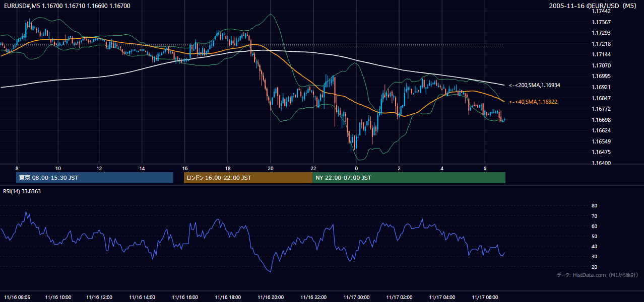Click RSI scale value 20

click(594, 267)
